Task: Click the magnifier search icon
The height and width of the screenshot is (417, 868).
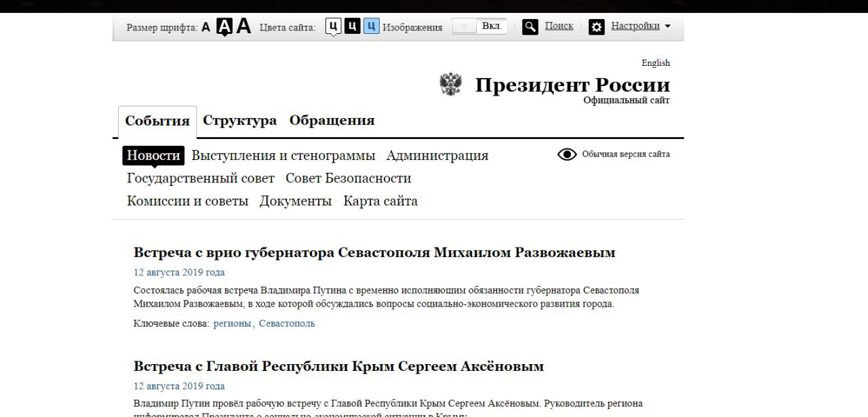Action: pyautogui.click(x=530, y=27)
